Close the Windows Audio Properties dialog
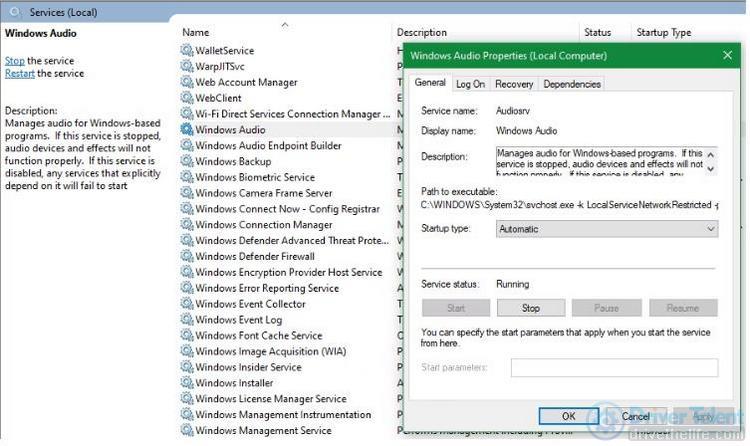The width and height of the screenshot is (750, 446). tap(728, 55)
